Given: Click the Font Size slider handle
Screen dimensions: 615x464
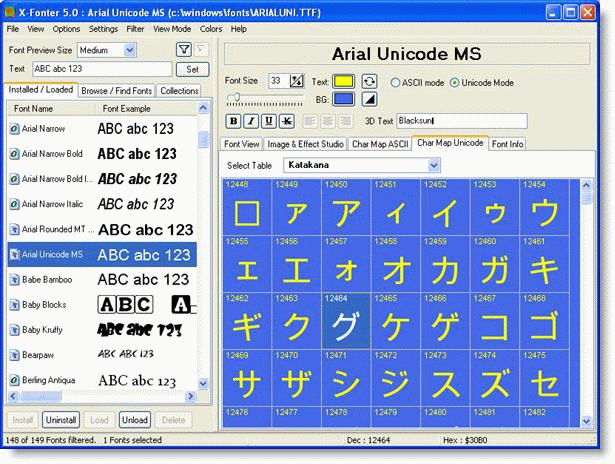Looking at the screenshot, I should tap(237, 96).
